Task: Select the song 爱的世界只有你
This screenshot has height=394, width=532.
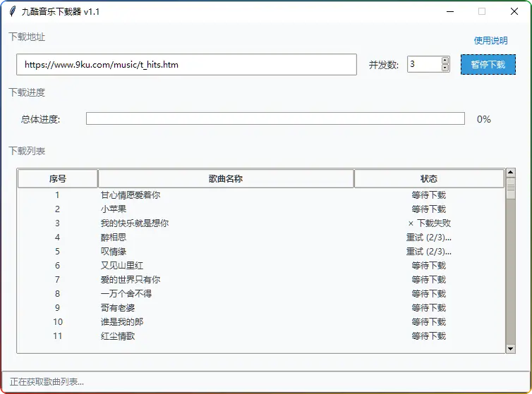Action: (131, 279)
